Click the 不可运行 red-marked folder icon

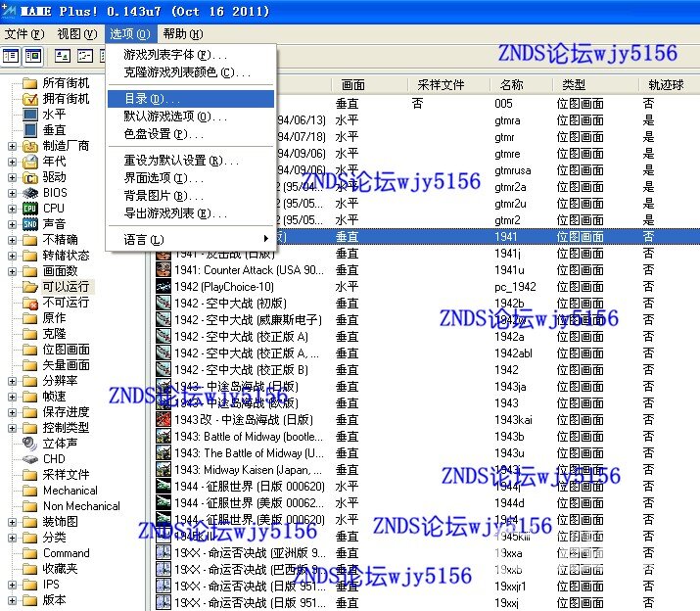pos(30,303)
